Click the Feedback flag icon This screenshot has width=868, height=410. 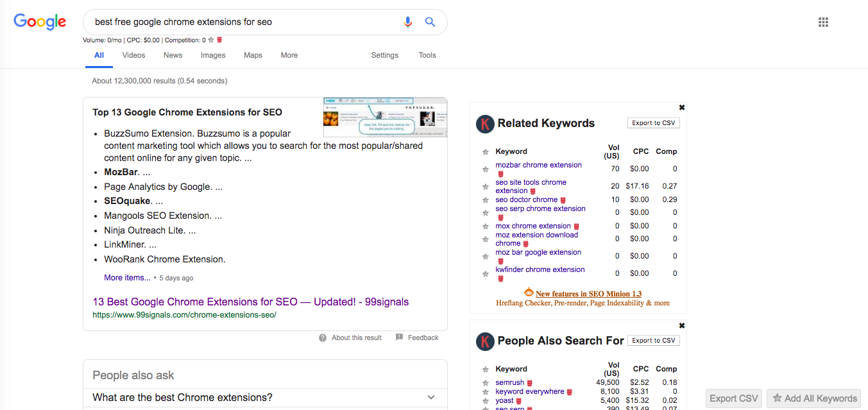[x=400, y=337]
